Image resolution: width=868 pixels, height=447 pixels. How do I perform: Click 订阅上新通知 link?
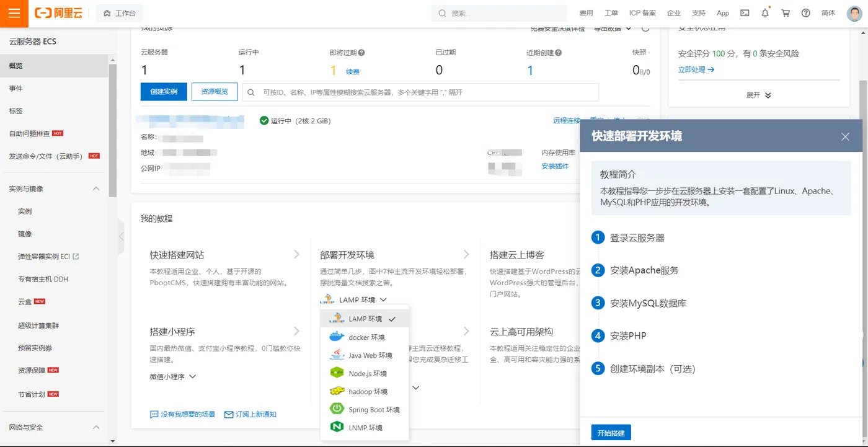point(250,414)
